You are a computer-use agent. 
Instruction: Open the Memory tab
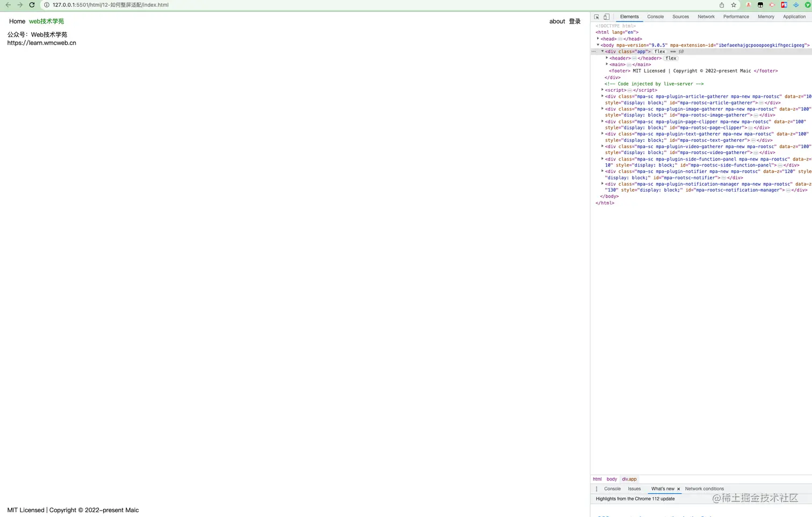pyautogui.click(x=766, y=17)
